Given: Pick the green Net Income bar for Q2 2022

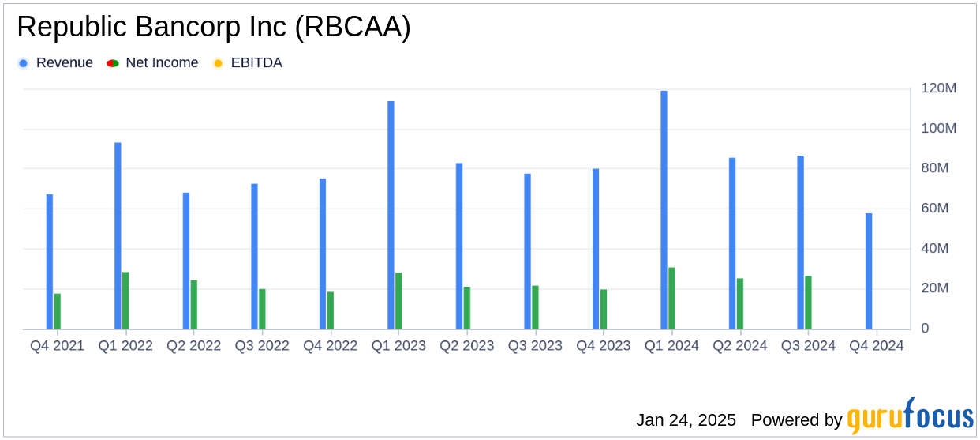Looking at the screenshot, I should coord(194,304).
